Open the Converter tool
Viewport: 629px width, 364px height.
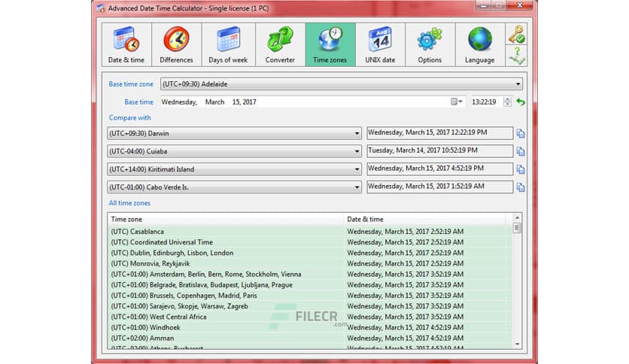280,44
